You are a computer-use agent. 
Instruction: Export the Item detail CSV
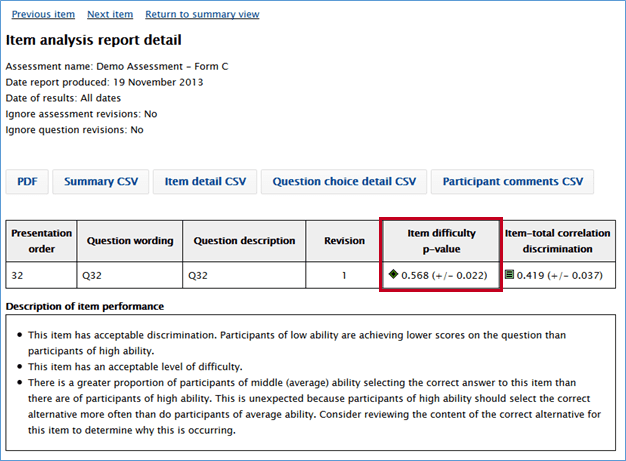coord(205,182)
